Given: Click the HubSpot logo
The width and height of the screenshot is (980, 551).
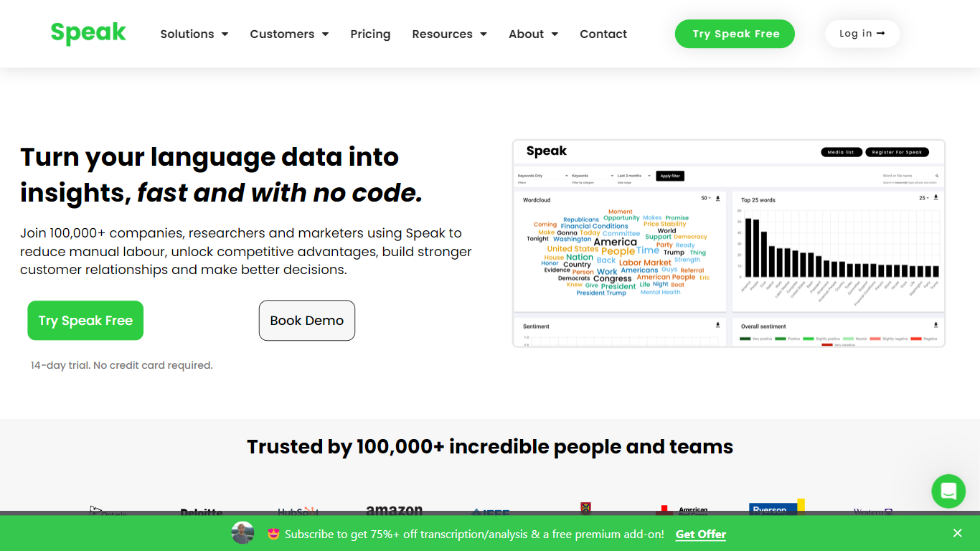Looking at the screenshot, I should point(298,512).
